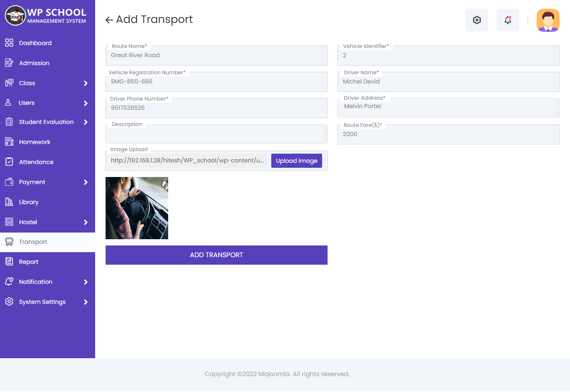Click the Transport bus icon
The image size is (570, 392).
pyautogui.click(x=9, y=241)
